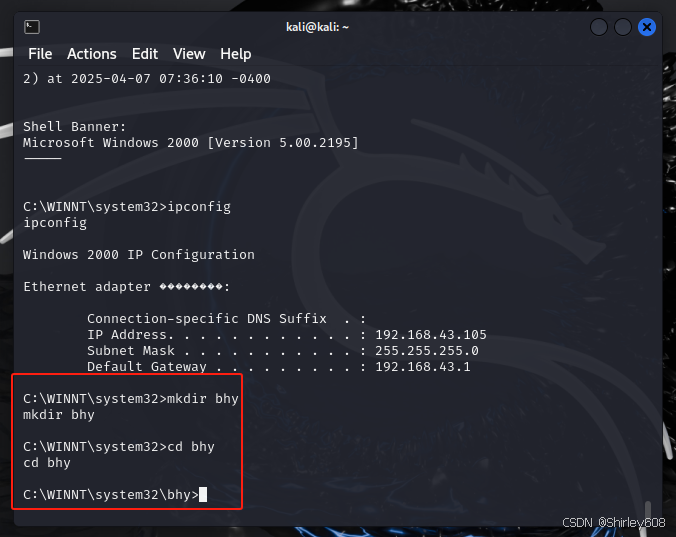Click the terminal icon in the title bar
Screen dimensions: 676x537
[32, 27]
